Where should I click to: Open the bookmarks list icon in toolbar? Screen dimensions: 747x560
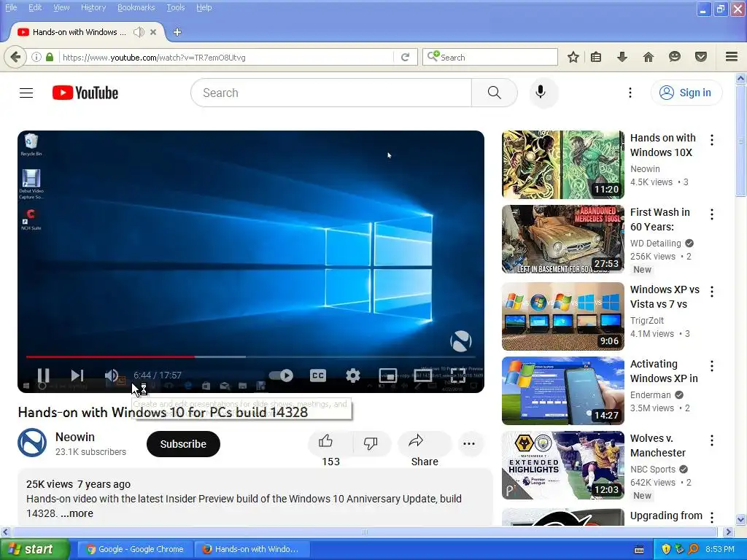(x=596, y=57)
